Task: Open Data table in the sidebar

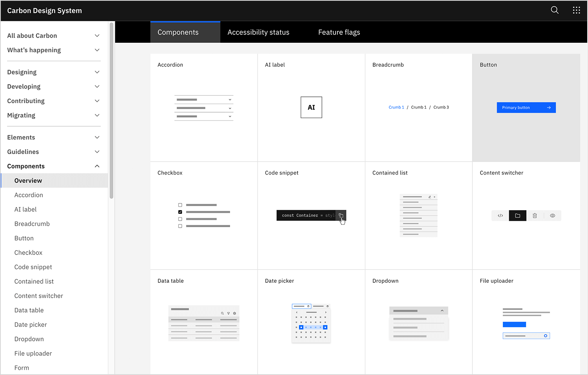Action: click(29, 310)
